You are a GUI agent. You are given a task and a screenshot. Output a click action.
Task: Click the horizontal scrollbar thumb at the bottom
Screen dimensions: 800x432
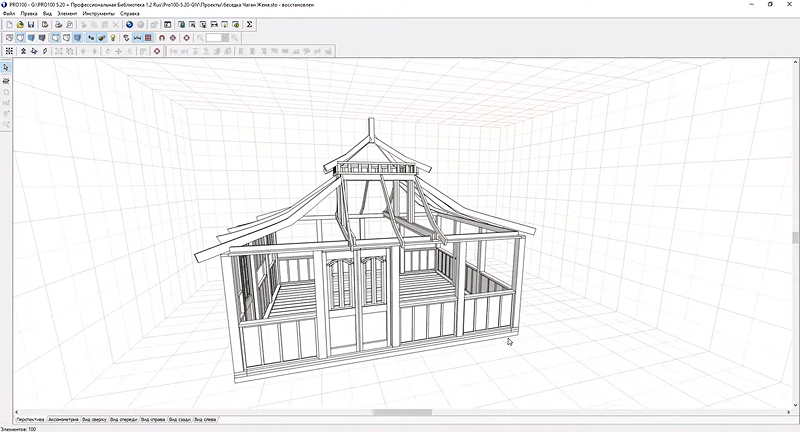click(x=402, y=412)
